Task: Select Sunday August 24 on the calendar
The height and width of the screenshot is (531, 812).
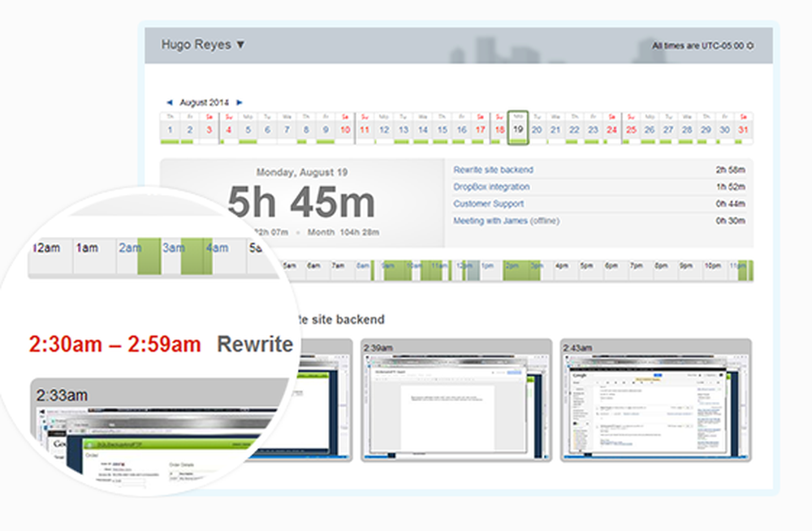Action: click(611, 128)
